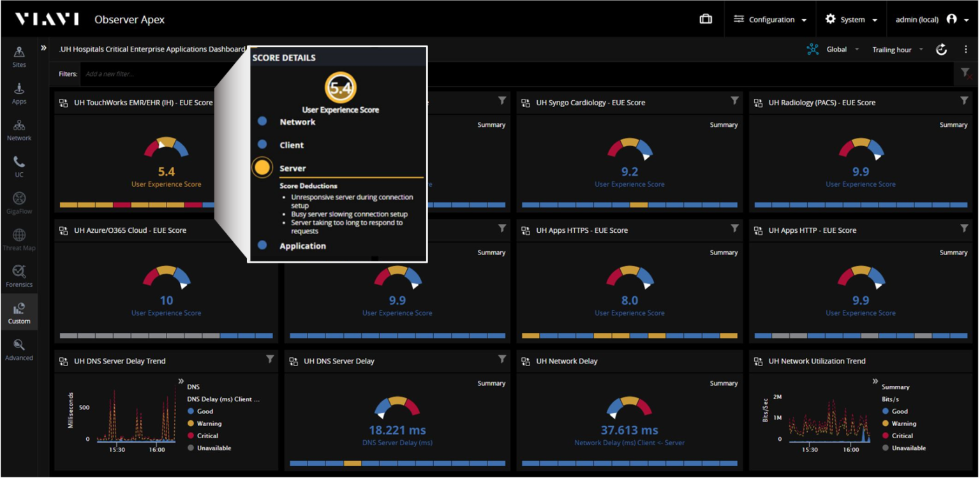Expand the admin (local) user menu
Image resolution: width=980 pixels, height=479 pixels.
pyautogui.click(x=917, y=19)
